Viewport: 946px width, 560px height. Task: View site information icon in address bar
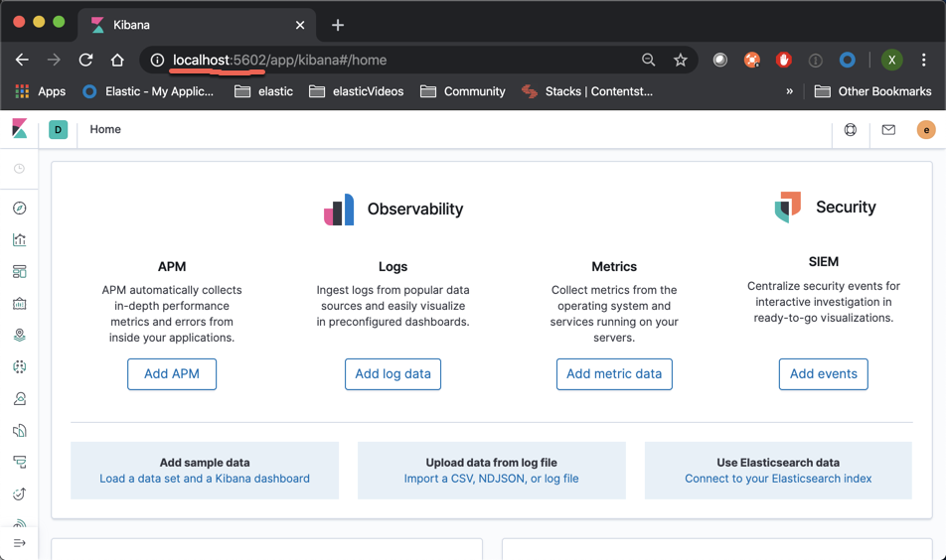pyautogui.click(x=157, y=60)
